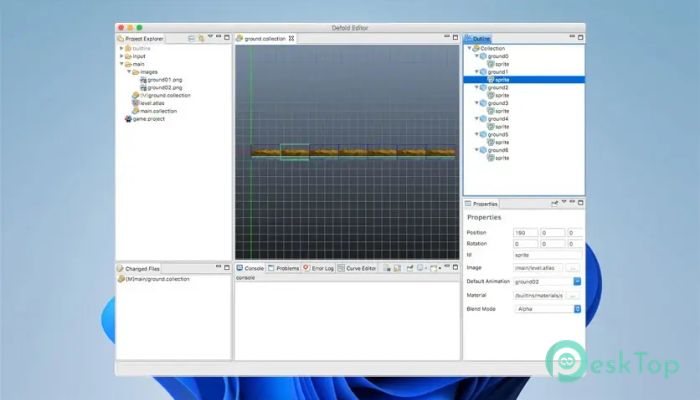
Task: Select sprite under ground0
Action: tap(502, 64)
